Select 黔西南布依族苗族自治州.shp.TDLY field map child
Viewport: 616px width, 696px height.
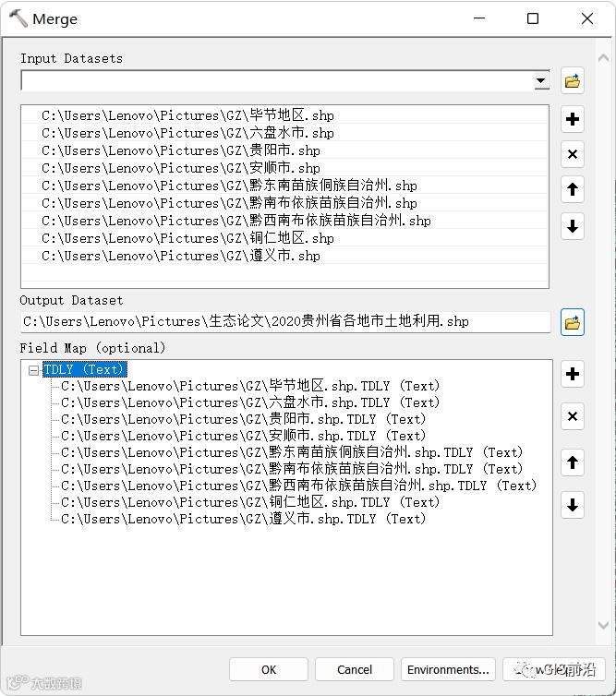click(x=299, y=486)
